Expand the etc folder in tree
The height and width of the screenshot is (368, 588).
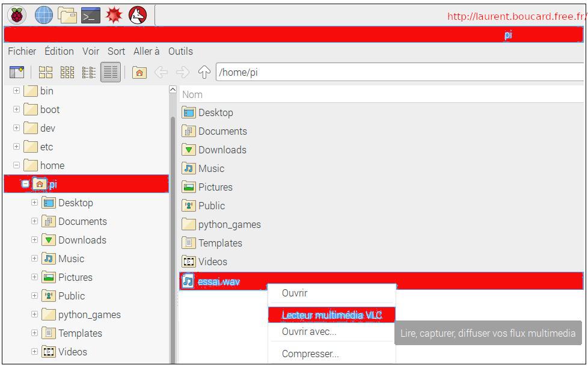[x=16, y=147]
